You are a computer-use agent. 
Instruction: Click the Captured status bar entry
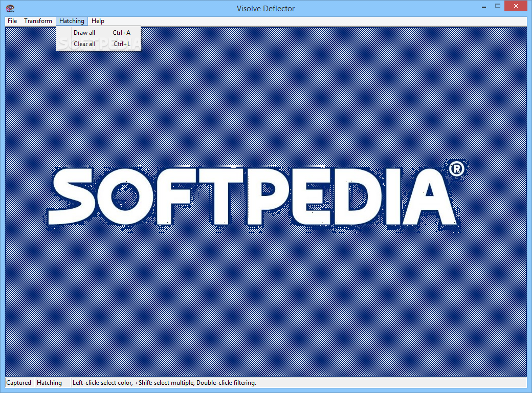click(x=18, y=383)
